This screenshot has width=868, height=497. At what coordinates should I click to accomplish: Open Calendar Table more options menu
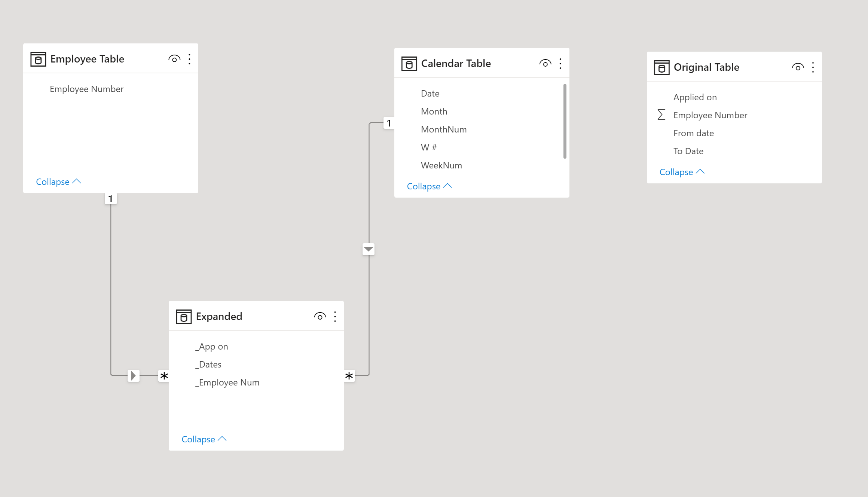click(560, 64)
